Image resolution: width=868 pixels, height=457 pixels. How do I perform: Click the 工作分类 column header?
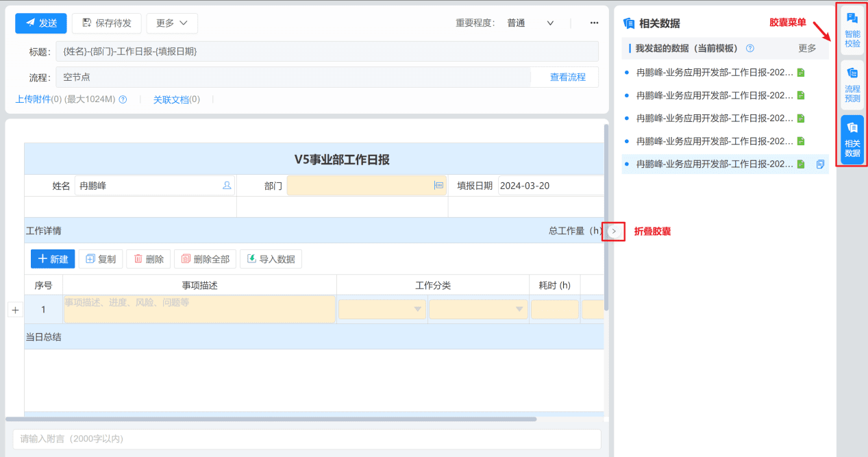tap(433, 285)
